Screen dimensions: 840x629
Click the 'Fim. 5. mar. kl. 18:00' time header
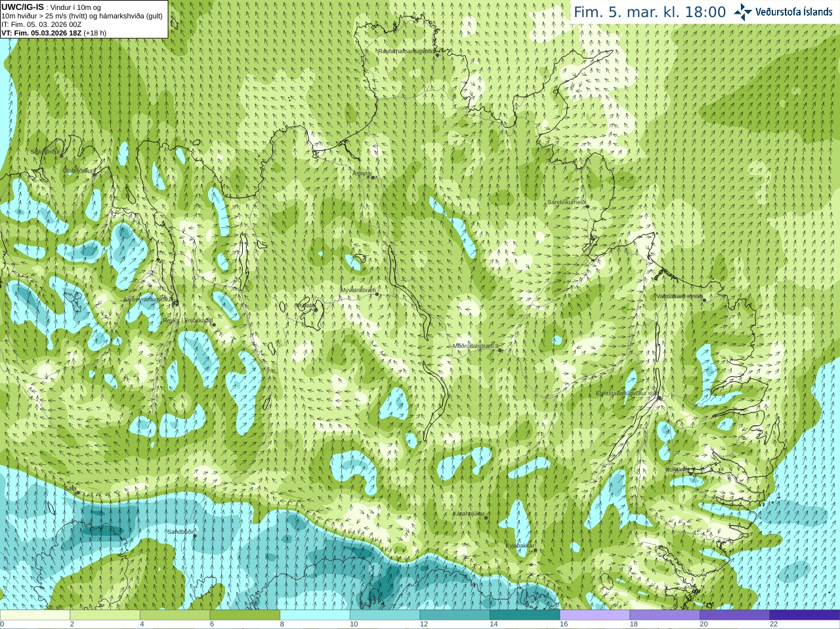tap(650, 12)
